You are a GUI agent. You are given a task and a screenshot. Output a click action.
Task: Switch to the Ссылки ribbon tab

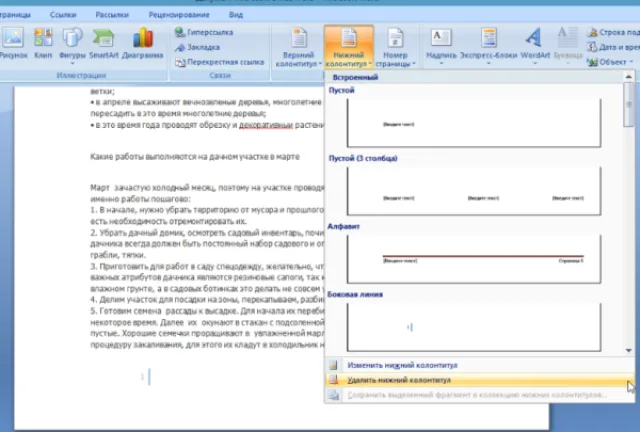63,15
